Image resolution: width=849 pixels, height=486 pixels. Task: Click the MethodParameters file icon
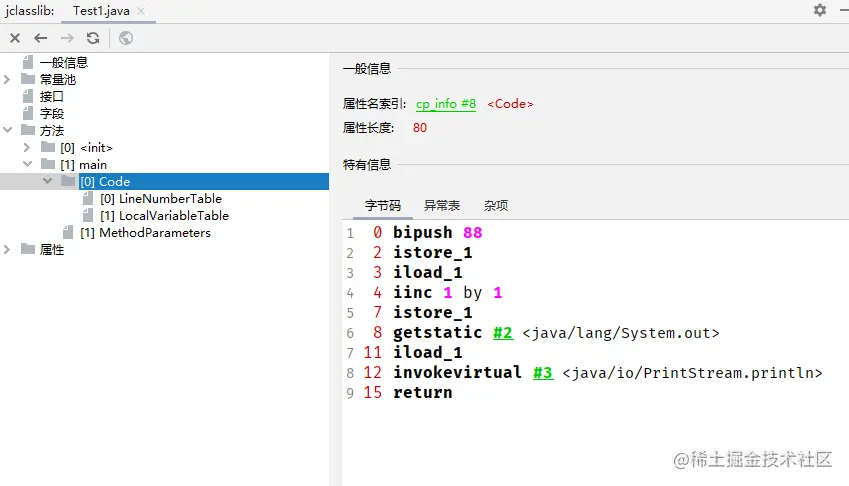tap(68, 232)
